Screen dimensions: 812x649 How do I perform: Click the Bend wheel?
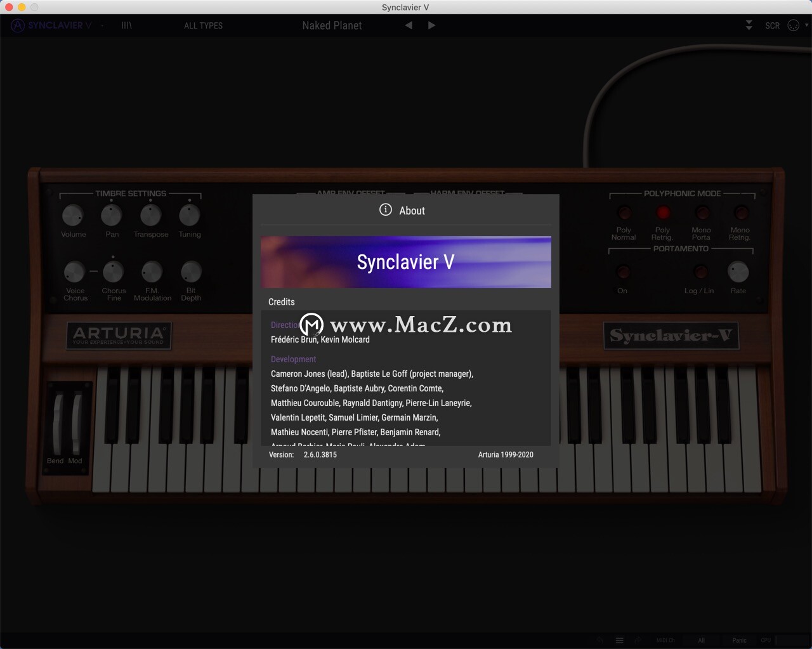pos(57,423)
